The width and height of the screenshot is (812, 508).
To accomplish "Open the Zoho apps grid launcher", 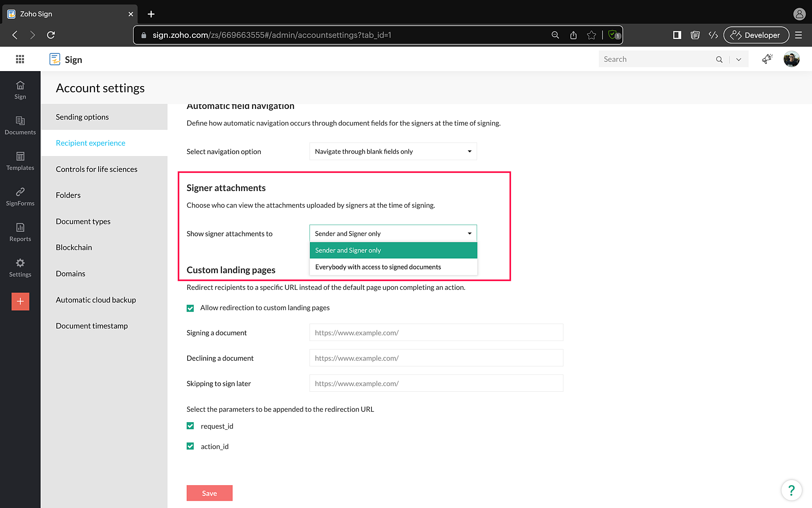I will click(x=20, y=59).
